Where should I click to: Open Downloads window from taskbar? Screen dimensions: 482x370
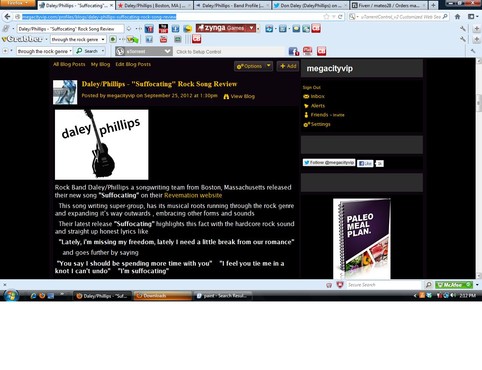[163, 296]
